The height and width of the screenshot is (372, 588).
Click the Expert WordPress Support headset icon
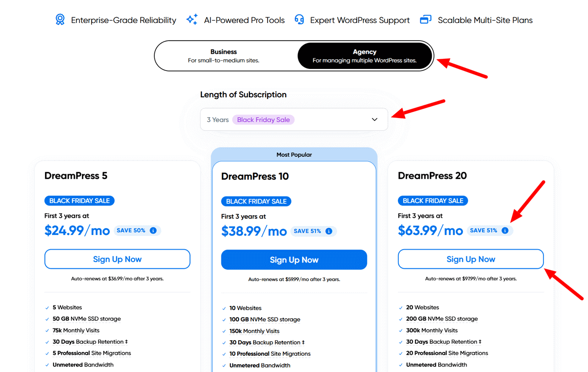point(299,19)
